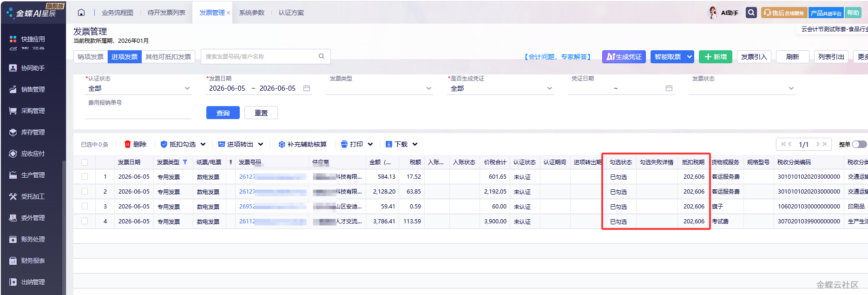Viewport: 868px width, 295px height.
Task: Switch to the 认证方案 tab
Action: tap(291, 13)
